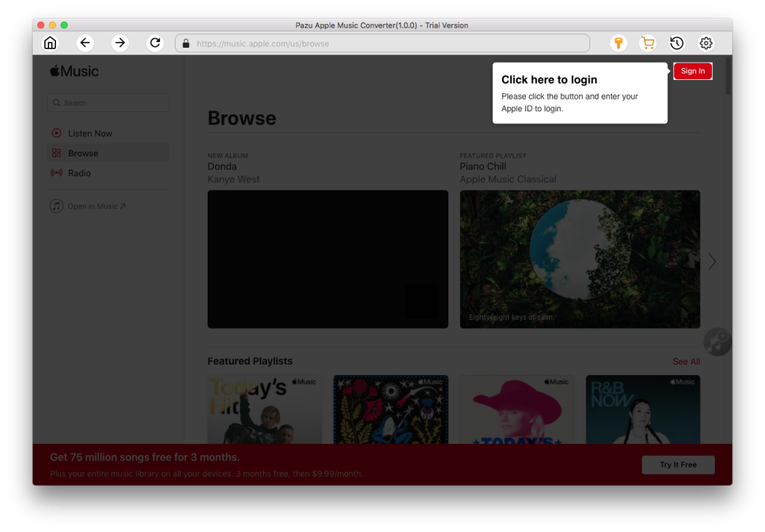765x532 pixels.
Task: Select Radio in the sidebar
Action: click(x=79, y=173)
